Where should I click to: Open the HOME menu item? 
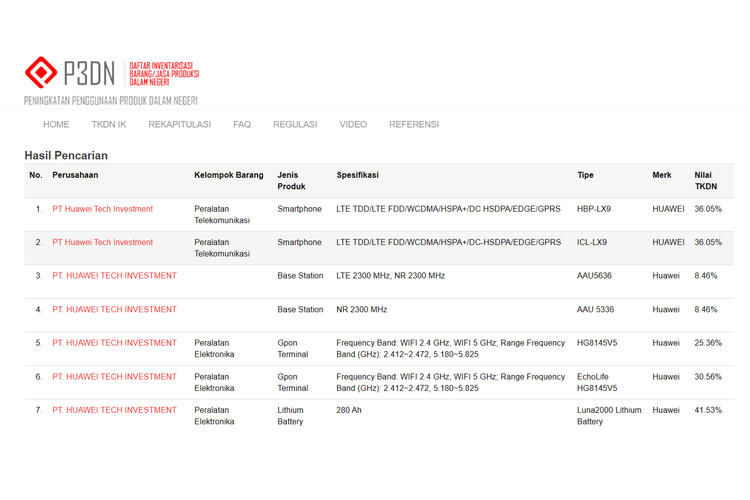coord(56,125)
